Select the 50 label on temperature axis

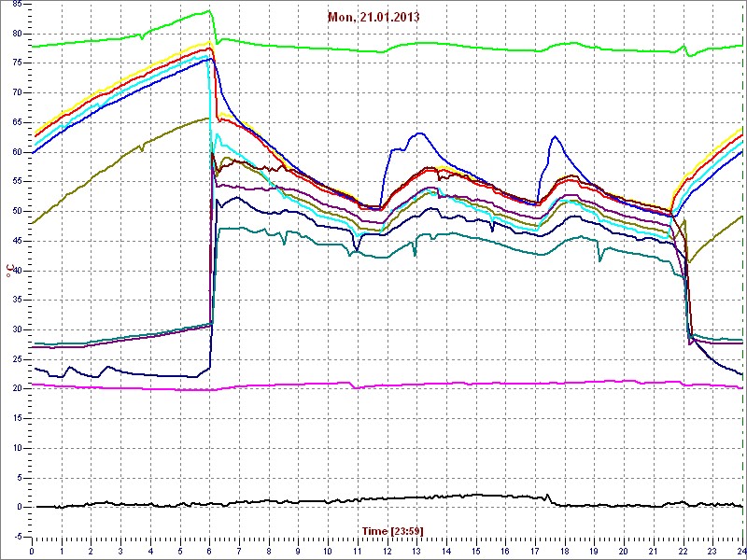click(17, 211)
